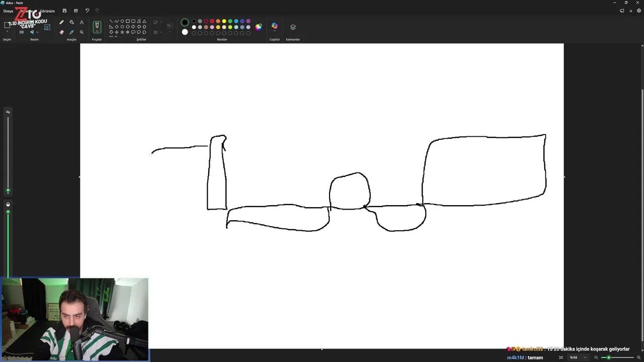
Task: Pick the Rectangle shape
Action: click(128, 21)
